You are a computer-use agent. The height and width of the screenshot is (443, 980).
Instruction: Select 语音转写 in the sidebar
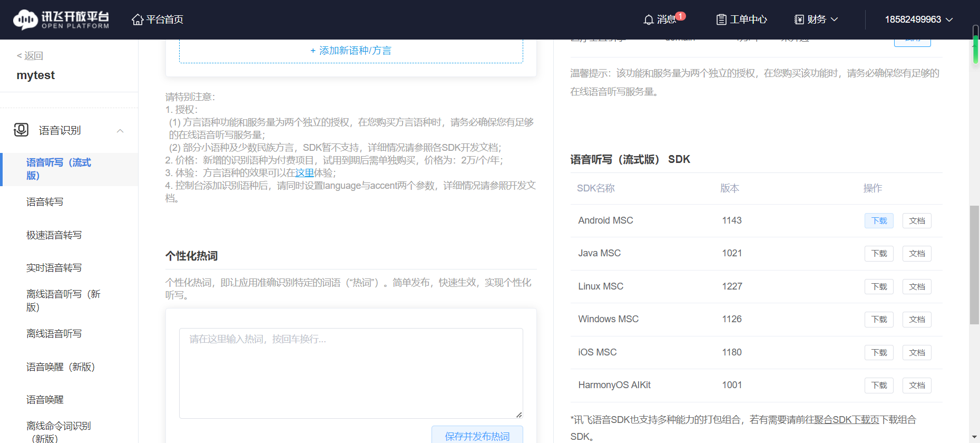point(45,202)
